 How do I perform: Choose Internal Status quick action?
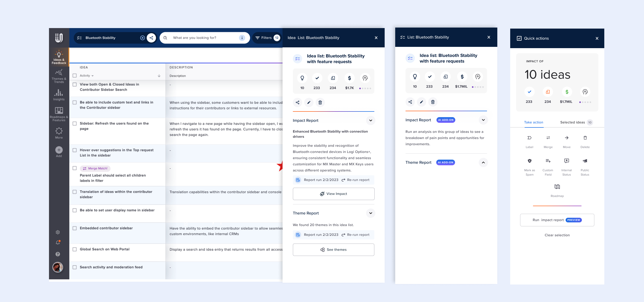coord(567,167)
